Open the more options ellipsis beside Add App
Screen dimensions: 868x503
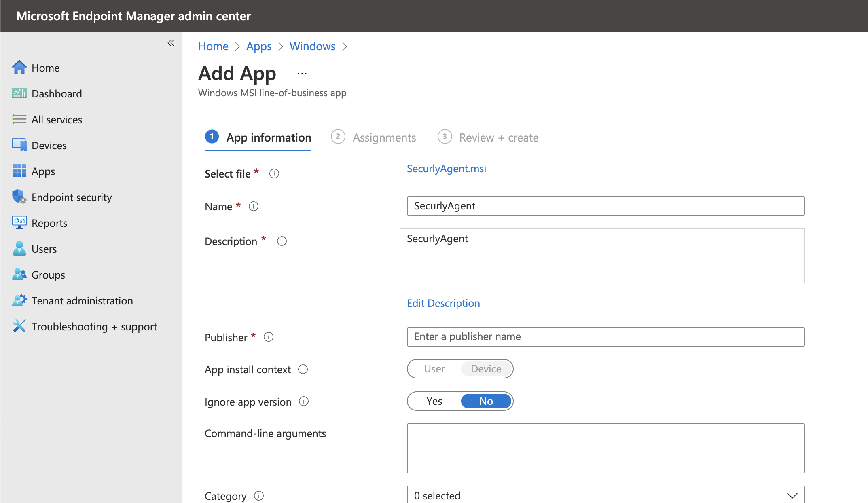pyautogui.click(x=302, y=74)
